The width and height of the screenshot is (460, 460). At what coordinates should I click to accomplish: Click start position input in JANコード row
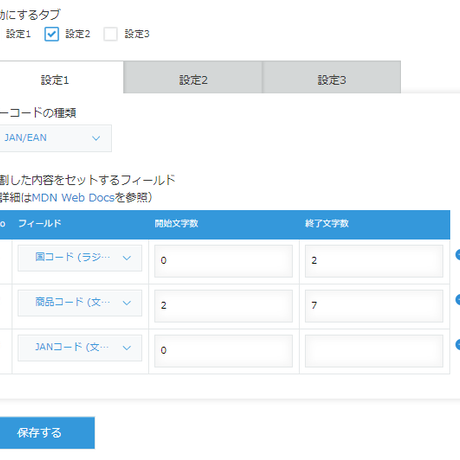click(223, 351)
